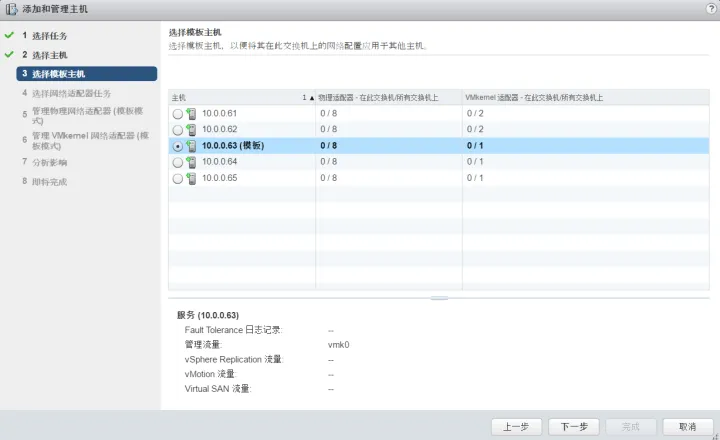Sort by the 主机 column header
The width and height of the screenshot is (720, 440).
(x=242, y=97)
